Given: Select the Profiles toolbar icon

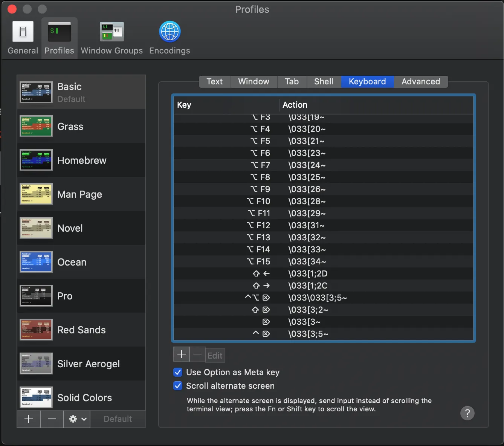Looking at the screenshot, I should click(60, 38).
